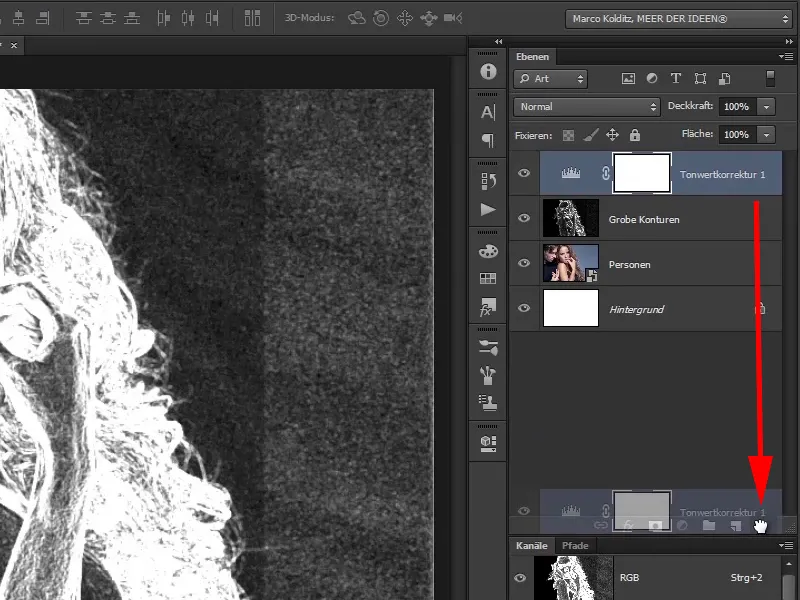Image resolution: width=800 pixels, height=600 pixels.
Task: Click Distribute left edges icon
Action: [163, 18]
